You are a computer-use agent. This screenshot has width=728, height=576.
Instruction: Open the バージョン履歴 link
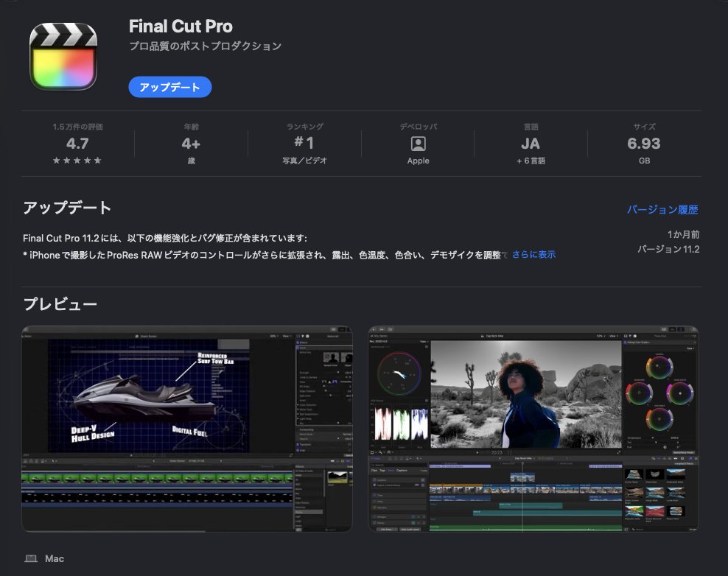(662, 210)
